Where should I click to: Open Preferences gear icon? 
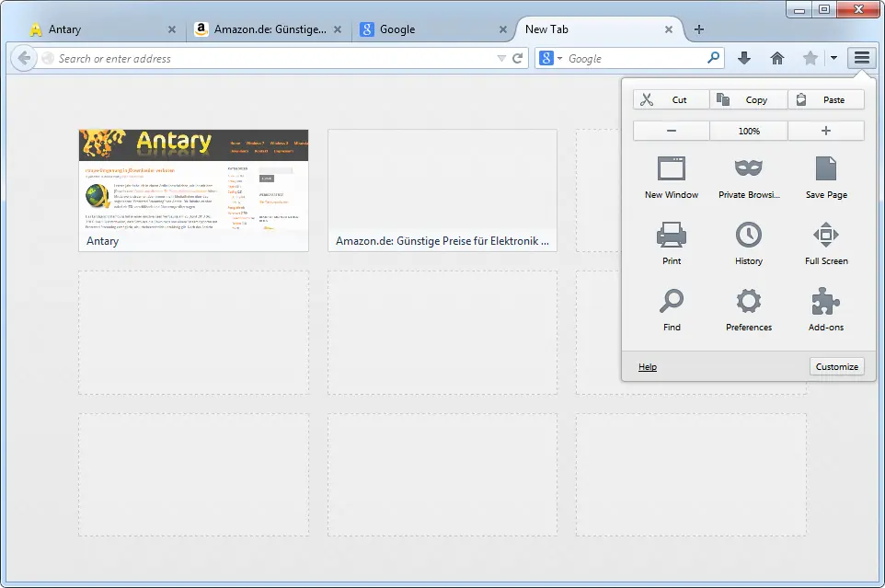tap(749, 301)
